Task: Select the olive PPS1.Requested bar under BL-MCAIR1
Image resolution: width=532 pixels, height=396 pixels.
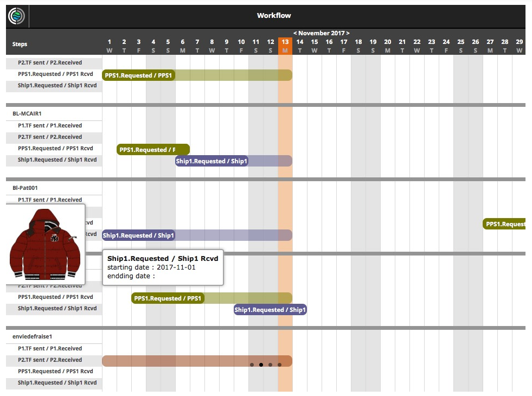Action: 153,150
